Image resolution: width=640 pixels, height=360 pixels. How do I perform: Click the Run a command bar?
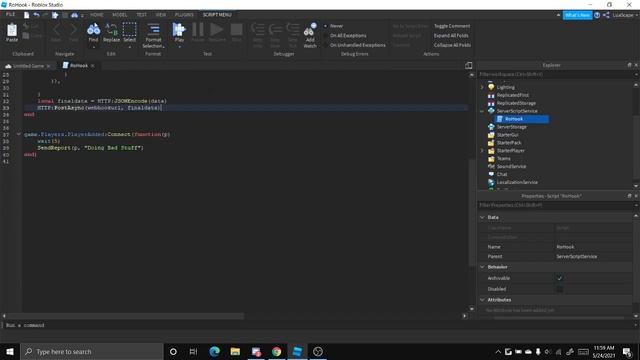(318, 325)
